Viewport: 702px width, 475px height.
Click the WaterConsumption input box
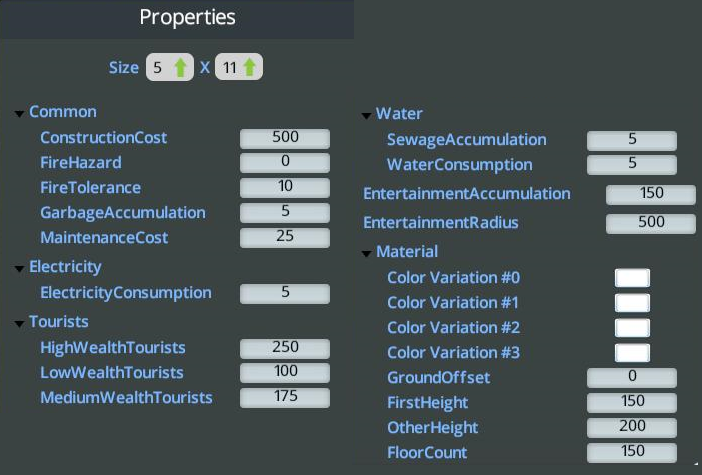(632, 165)
